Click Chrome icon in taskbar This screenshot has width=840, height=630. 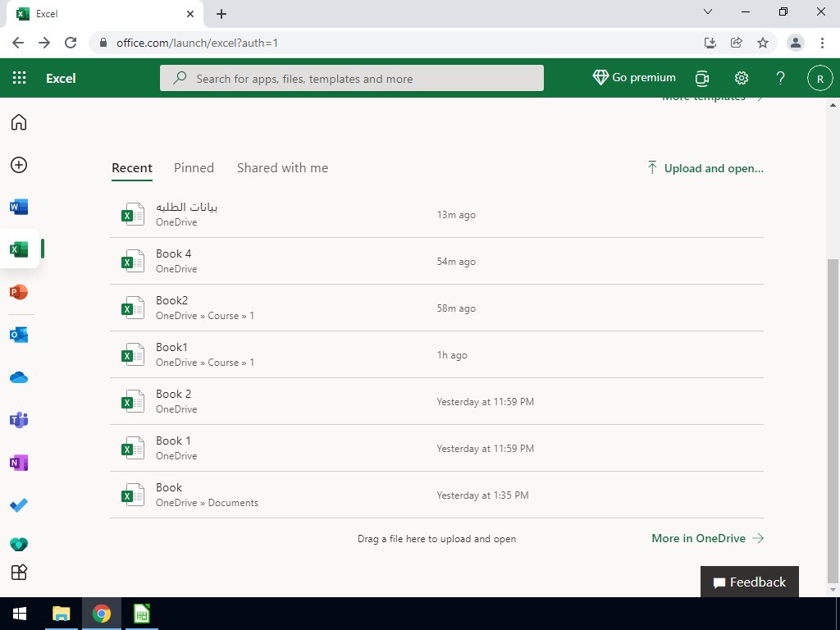(x=101, y=614)
